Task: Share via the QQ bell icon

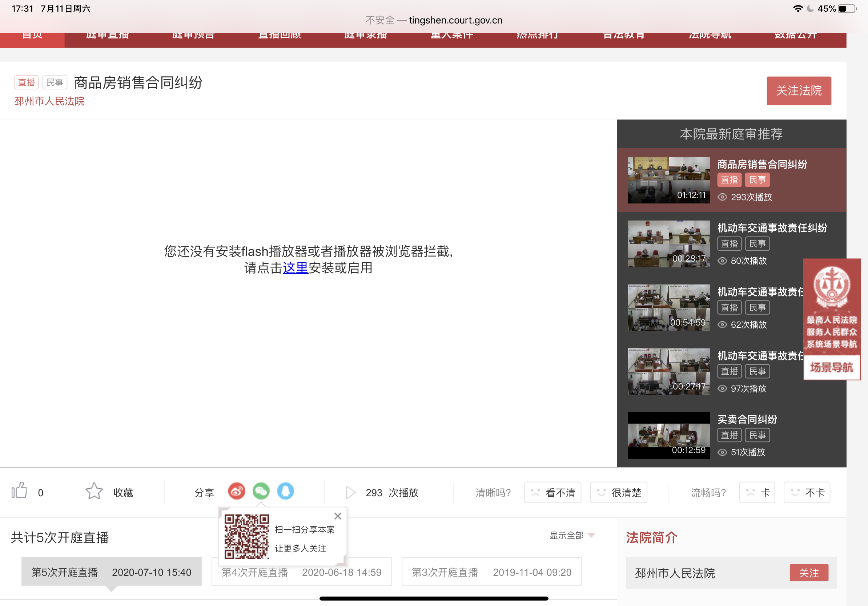Action: point(285,491)
